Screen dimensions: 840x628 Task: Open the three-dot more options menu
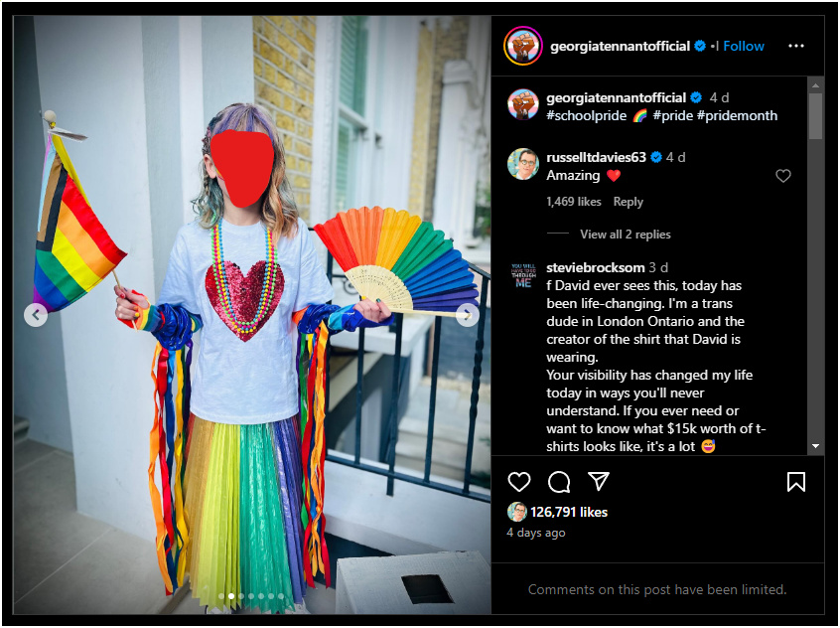(796, 46)
